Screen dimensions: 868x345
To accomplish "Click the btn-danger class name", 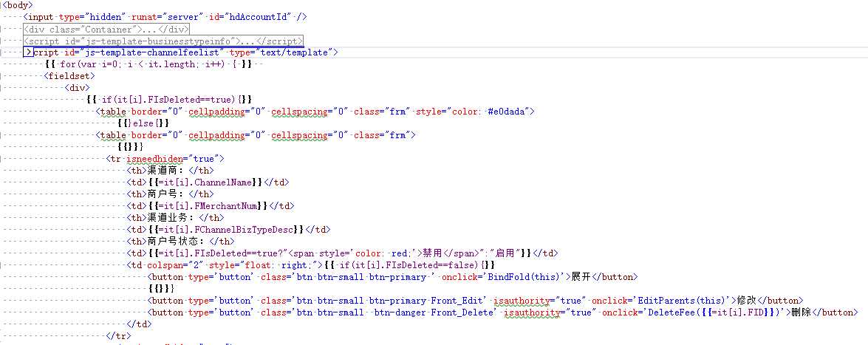I will (400, 312).
